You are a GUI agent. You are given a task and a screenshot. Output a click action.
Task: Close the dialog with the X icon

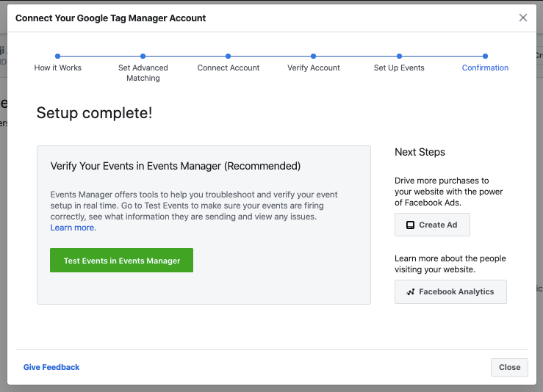[x=523, y=18]
